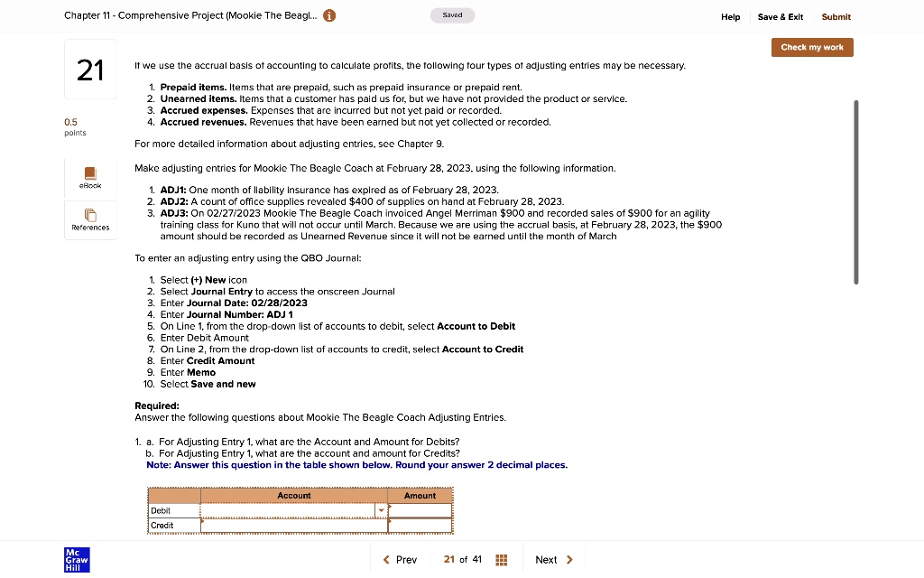Open the eBook resource icon
The height and width of the screenshot is (578, 924).
click(x=90, y=175)
